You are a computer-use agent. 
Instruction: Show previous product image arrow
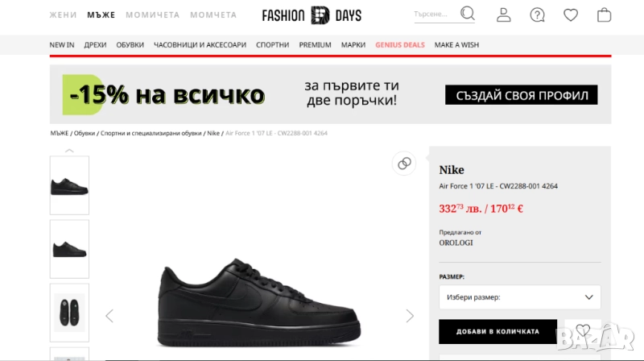[109, 316]
